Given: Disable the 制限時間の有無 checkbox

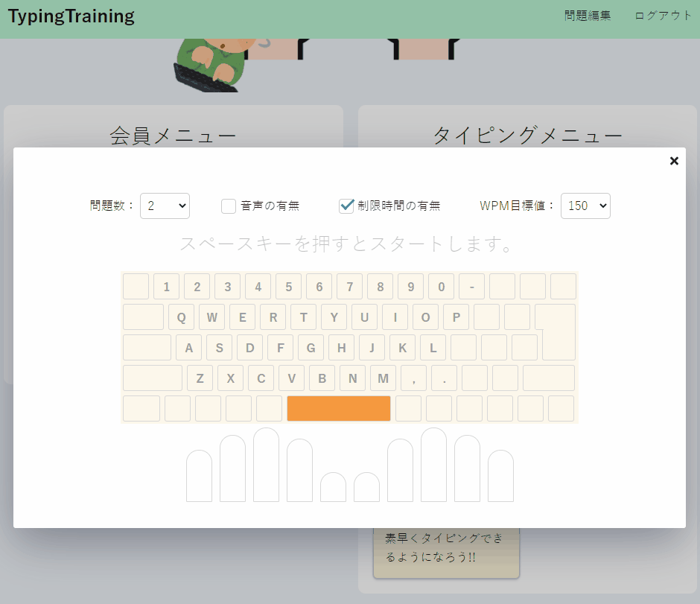Looking at the screenshot, I should (346, 206).
